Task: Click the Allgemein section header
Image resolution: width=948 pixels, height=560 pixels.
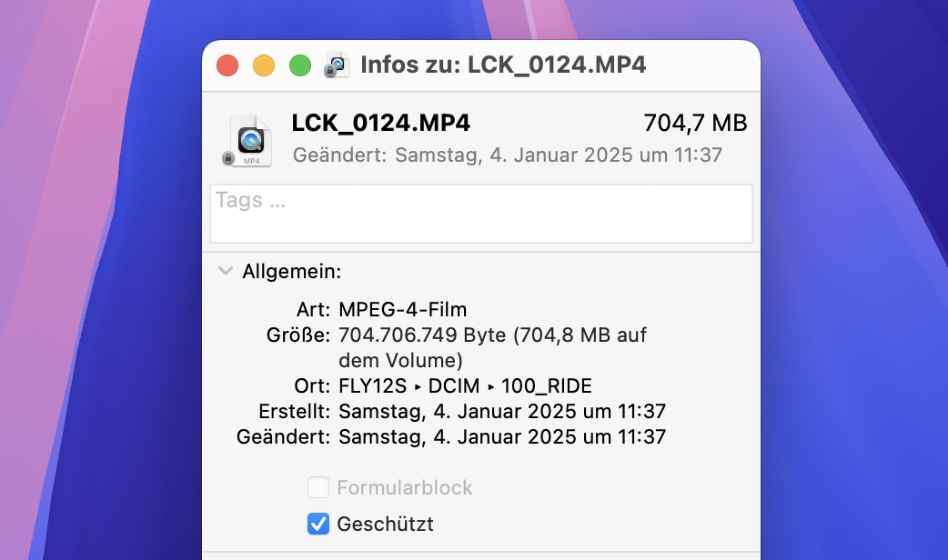Action: [x=291, y=271]
